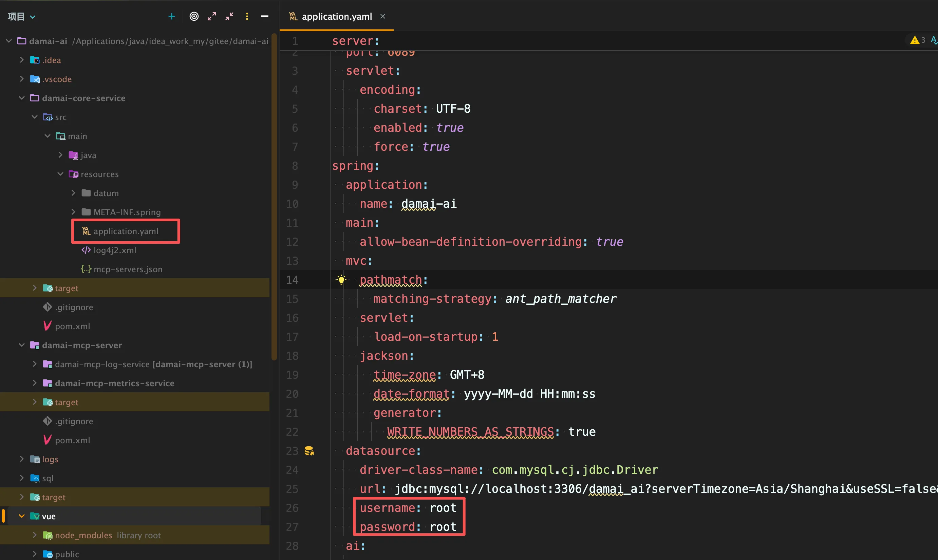The width and height of the screenshot is (938, 560).
Task: Switch to the application.yaml editor tab
Action: click(336, 17)
